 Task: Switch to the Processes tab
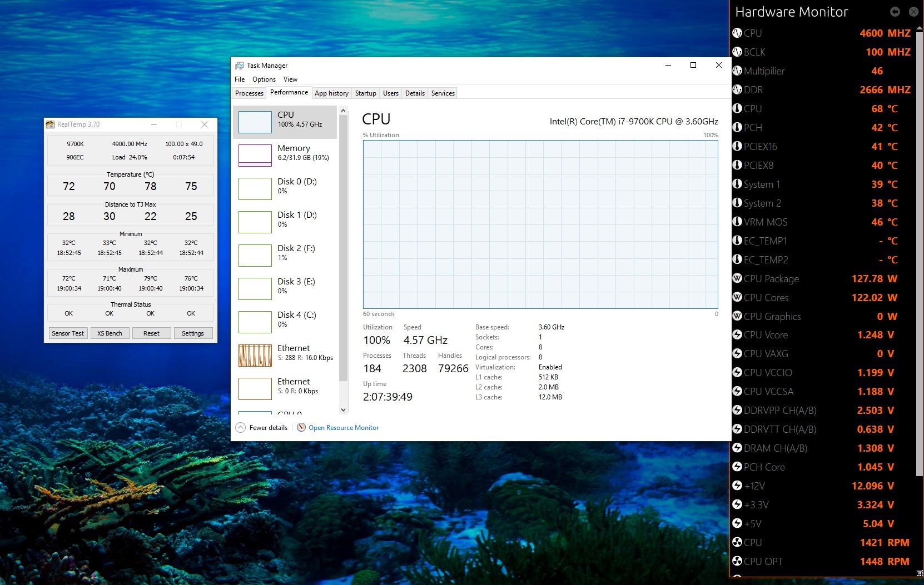point(249,93)
